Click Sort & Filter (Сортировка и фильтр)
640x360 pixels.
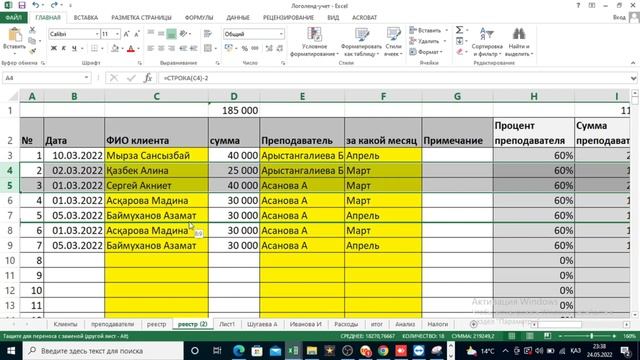click(487, 42)
